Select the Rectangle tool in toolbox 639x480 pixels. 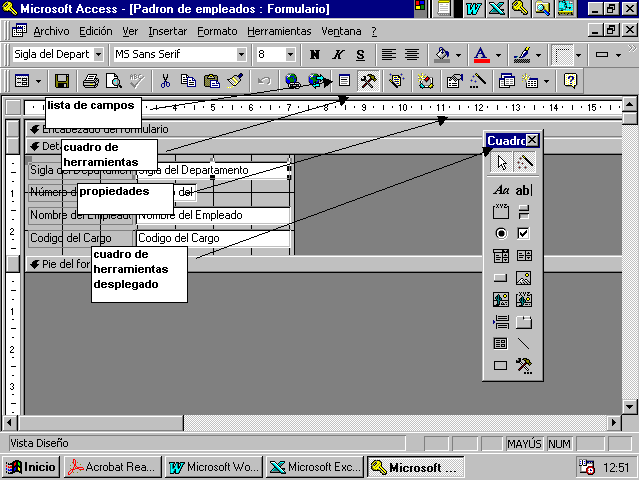point(501,366)
